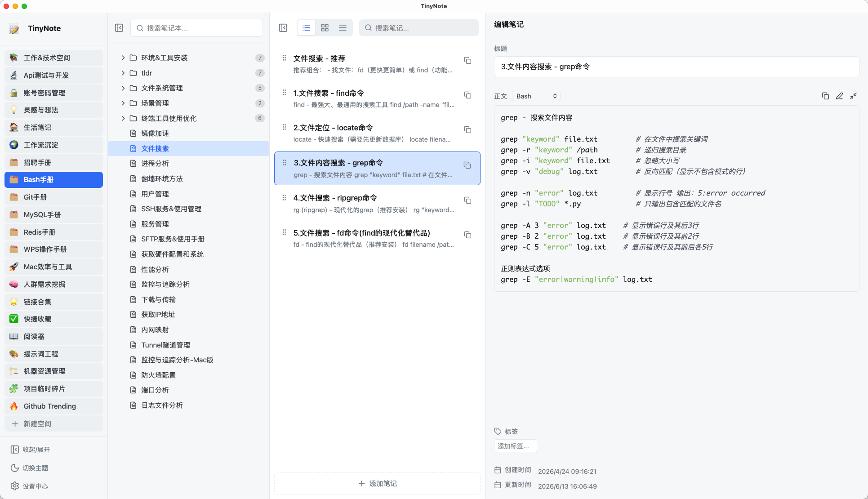Copy the 文件搜索 - 推荐 note

(x=467, y=60)
